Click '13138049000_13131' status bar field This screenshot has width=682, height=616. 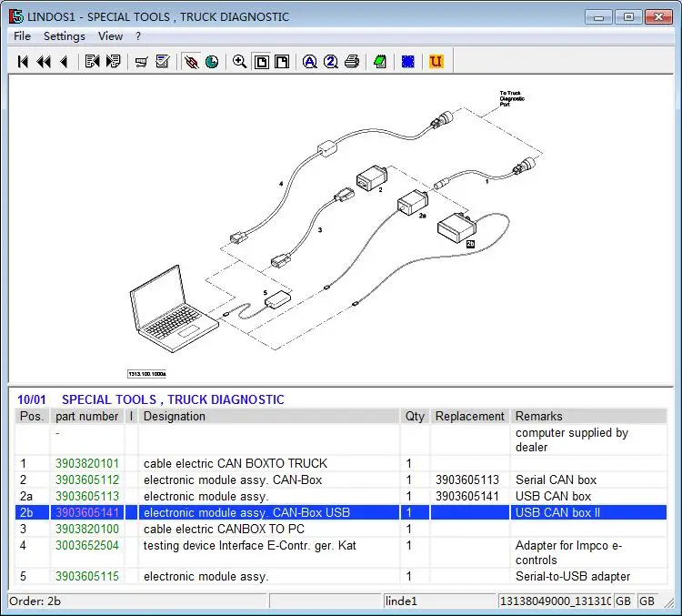556,601
